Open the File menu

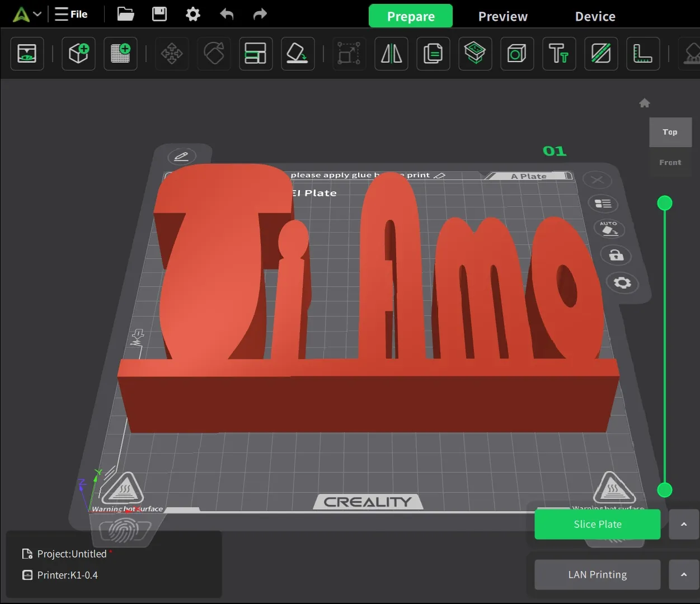[x=71, y=14]
